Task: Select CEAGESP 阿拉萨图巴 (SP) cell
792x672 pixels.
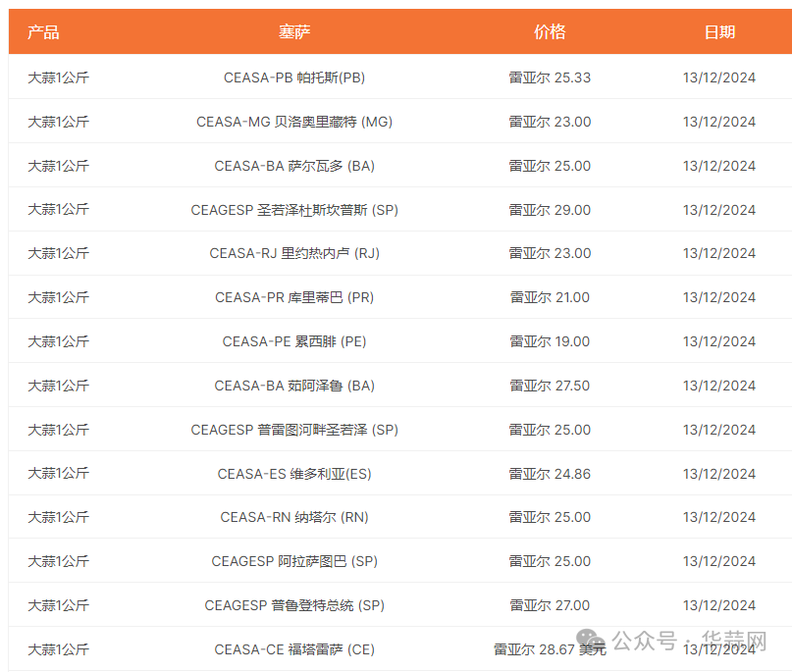Action: click(x=294, y=561)
